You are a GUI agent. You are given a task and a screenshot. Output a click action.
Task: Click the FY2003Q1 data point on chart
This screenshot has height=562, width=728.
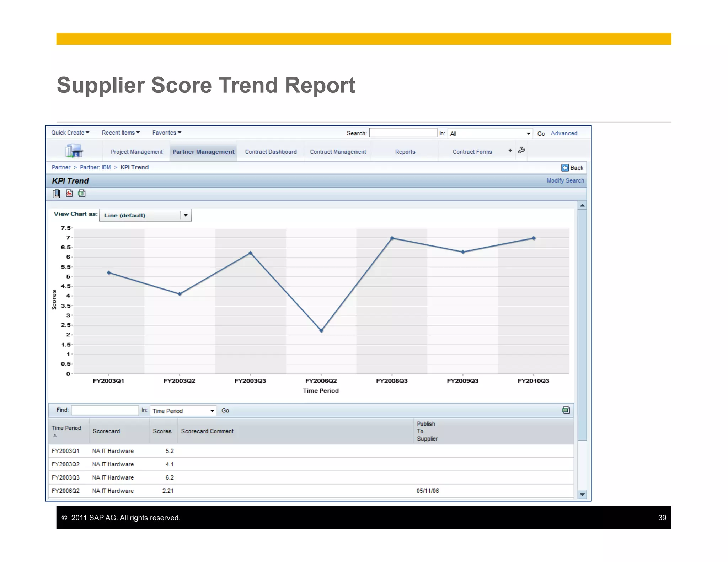pyautogui.click(x=109, y=273)
